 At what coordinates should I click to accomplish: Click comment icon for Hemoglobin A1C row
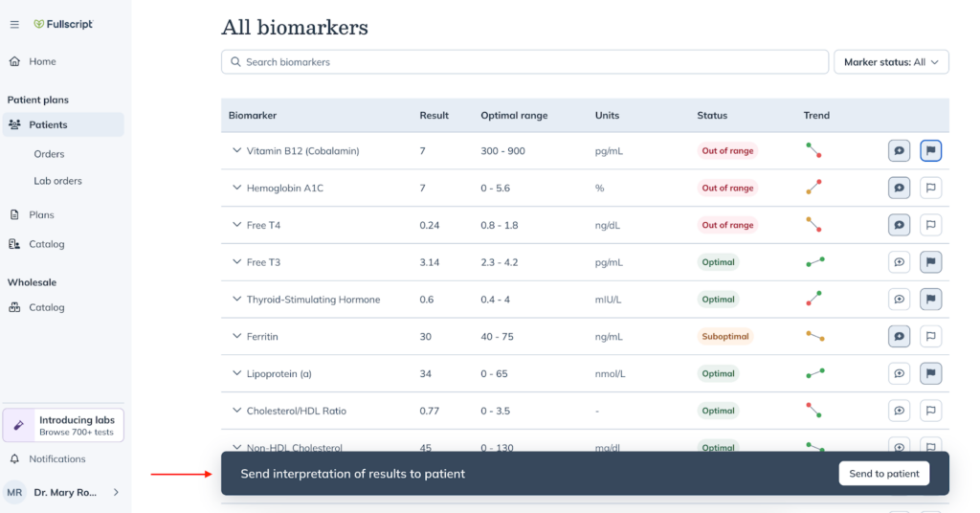tap(899, 188)
